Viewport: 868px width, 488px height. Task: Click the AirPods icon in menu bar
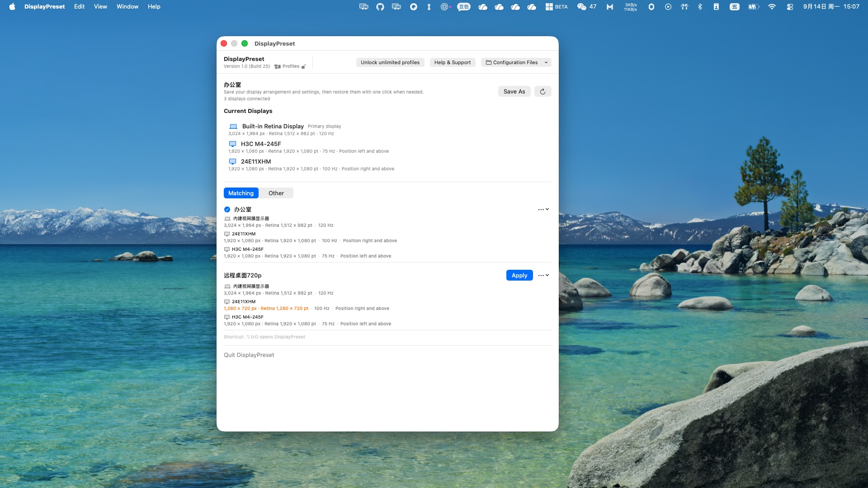(x=684, y=7)
